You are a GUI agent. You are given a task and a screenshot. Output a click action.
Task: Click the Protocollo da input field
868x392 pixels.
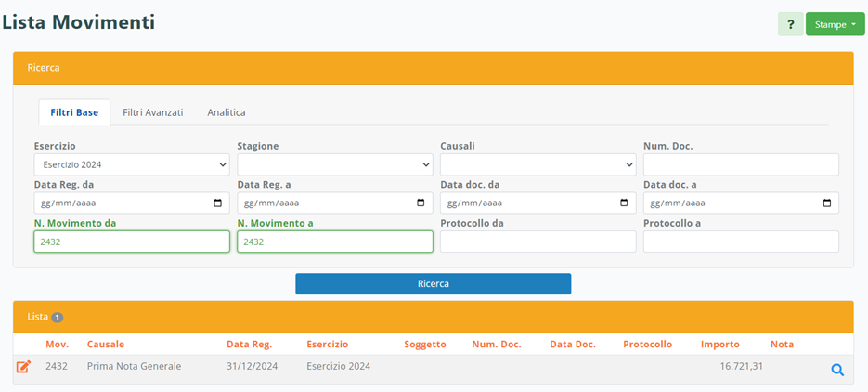pyautogui.click(x=538, y=242)
